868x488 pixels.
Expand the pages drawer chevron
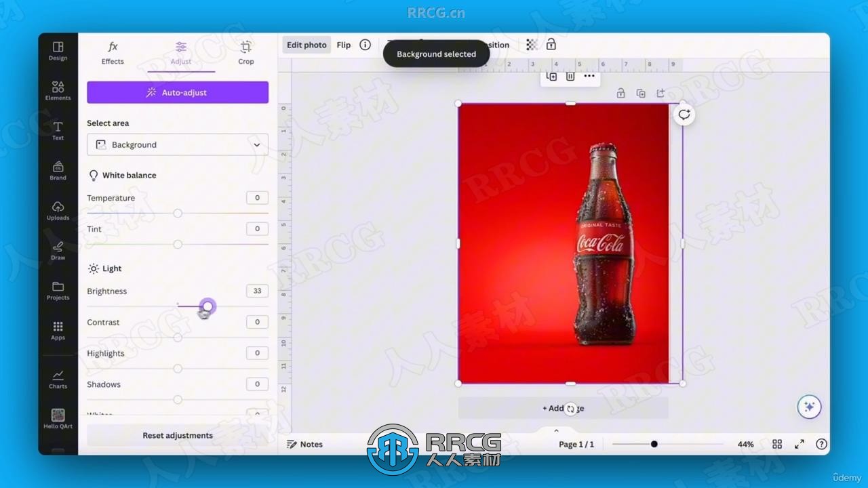pos(556,430)
